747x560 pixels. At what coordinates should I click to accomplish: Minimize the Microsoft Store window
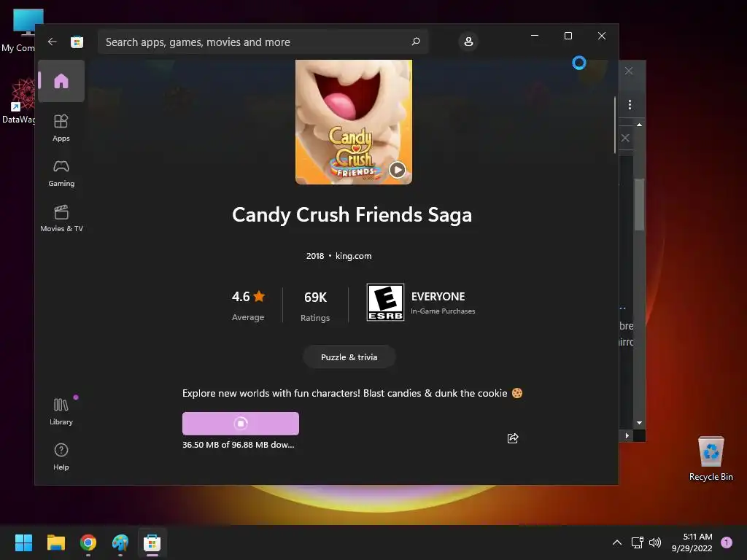click(x=535, y=36)
